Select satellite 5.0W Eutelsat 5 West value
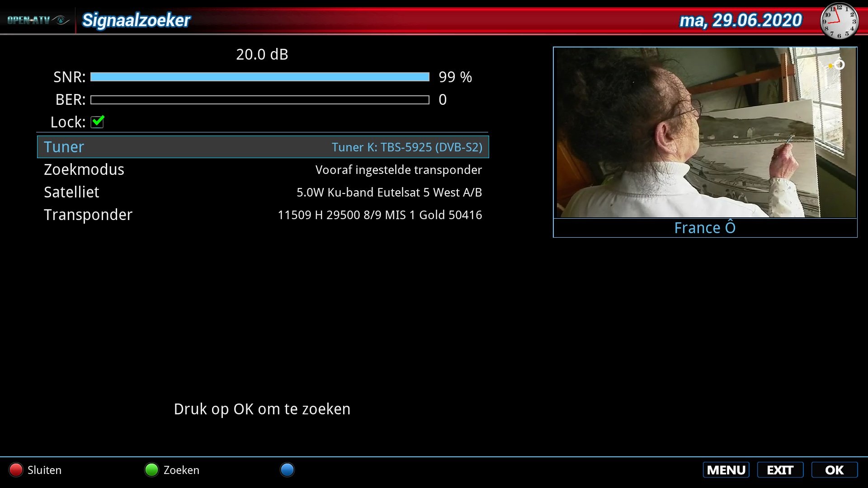 [x=389, y=192]
